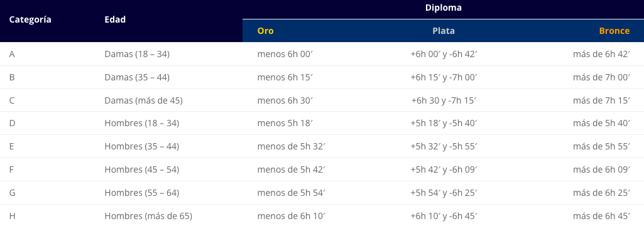Select category A row letter
The height and width of the screenshot is (226, 644).
click(12, 54)
